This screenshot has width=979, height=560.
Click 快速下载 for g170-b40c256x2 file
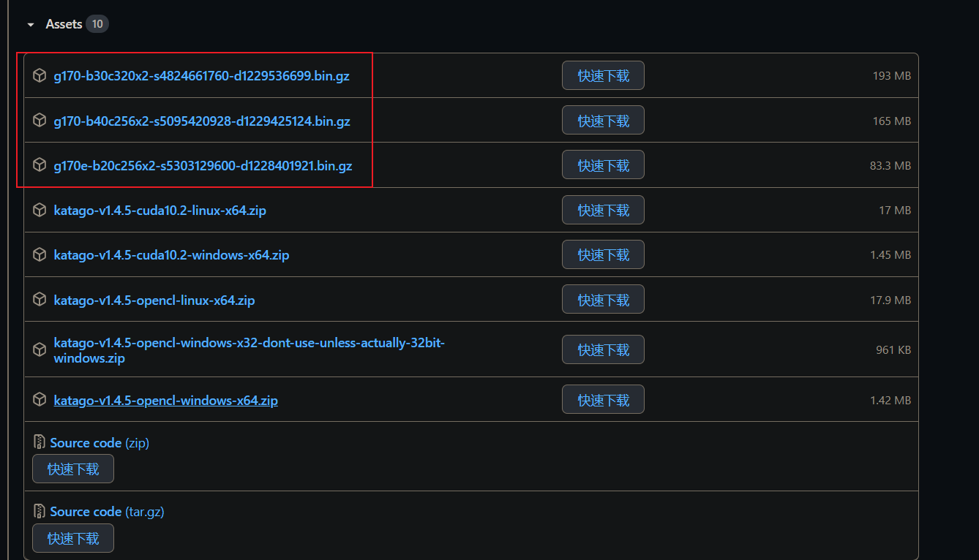click(x=603, y=121)
